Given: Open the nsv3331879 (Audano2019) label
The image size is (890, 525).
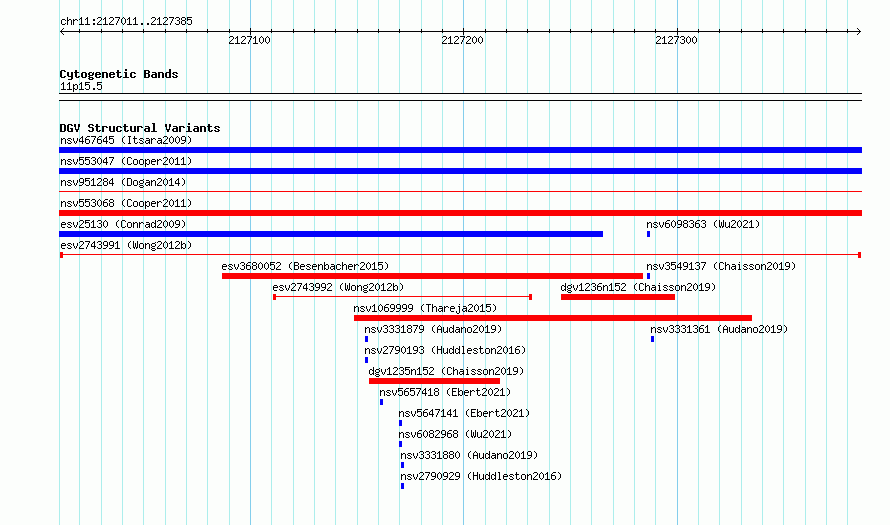Looking at the screenshot, I should coord(433,329).
